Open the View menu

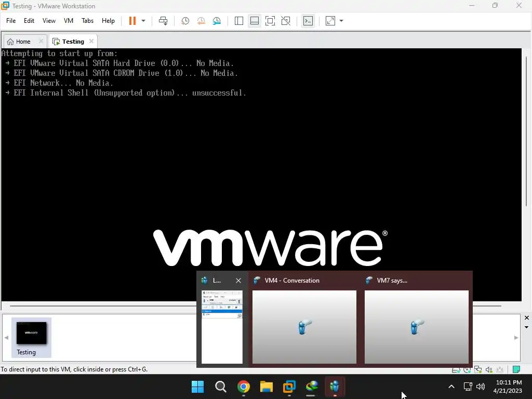(x=49, y=21)
